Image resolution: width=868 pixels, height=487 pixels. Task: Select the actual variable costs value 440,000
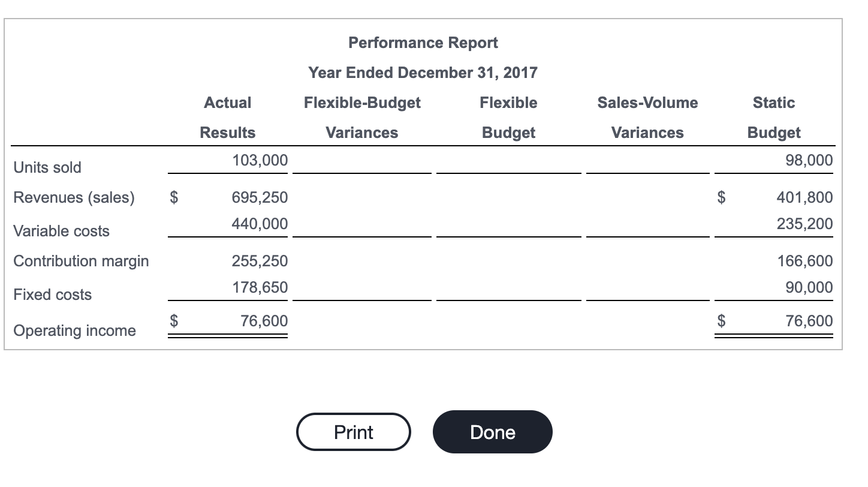pyautogui.click(x=260, y=224)
